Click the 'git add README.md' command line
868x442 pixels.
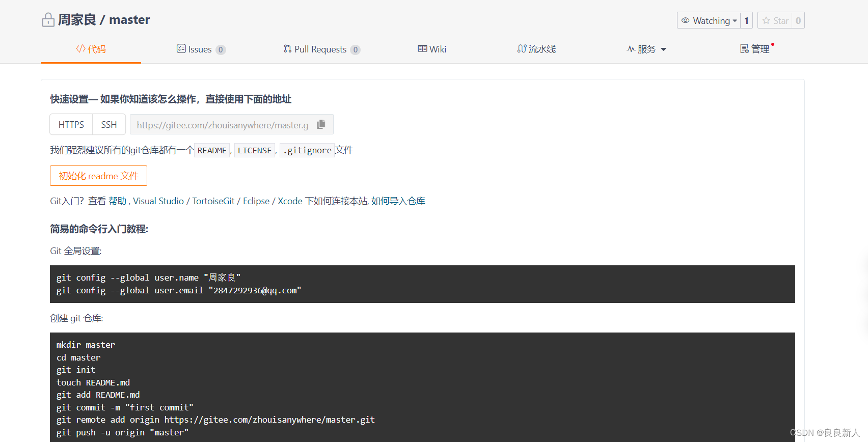[x=98, y=395]
